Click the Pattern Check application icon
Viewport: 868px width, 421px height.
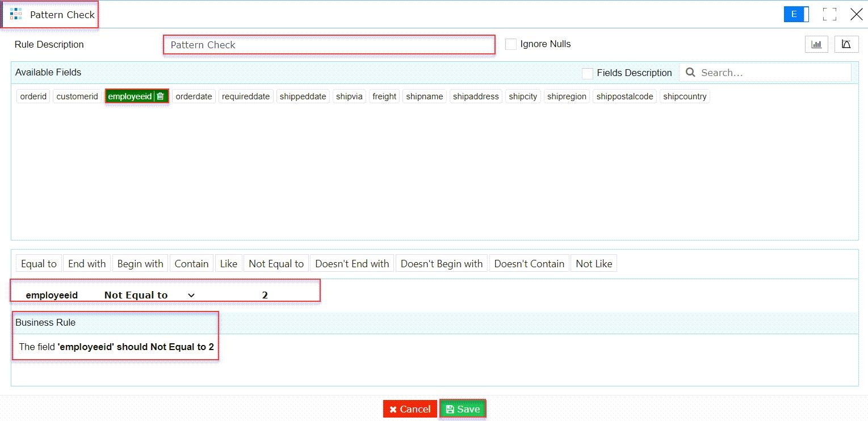[x=15, y=14]
